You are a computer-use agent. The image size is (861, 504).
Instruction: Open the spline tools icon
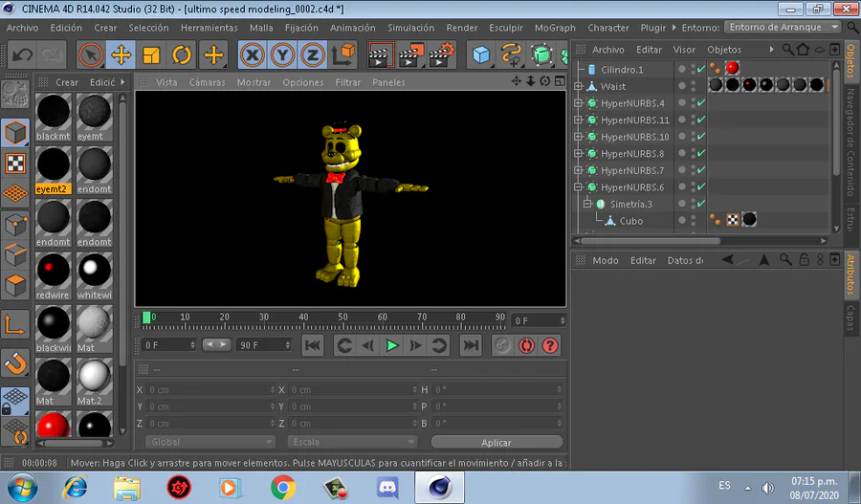coord(511,55)
